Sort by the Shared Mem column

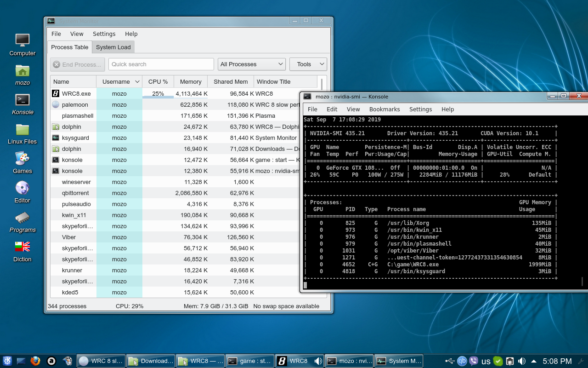(x=231, y=81)
